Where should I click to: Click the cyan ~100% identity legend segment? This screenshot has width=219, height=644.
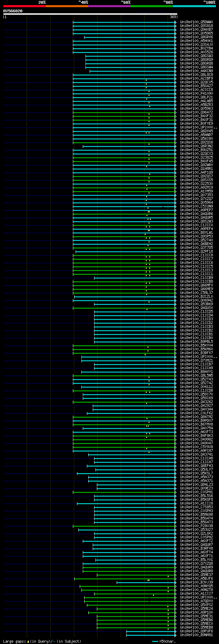point(194,6)
